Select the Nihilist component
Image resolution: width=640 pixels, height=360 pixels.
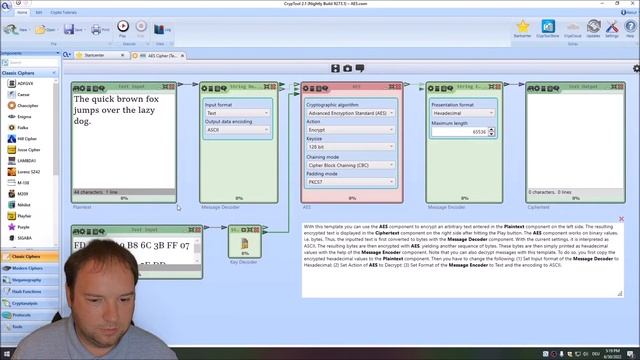pyautogui.click(x=24, y=204)
